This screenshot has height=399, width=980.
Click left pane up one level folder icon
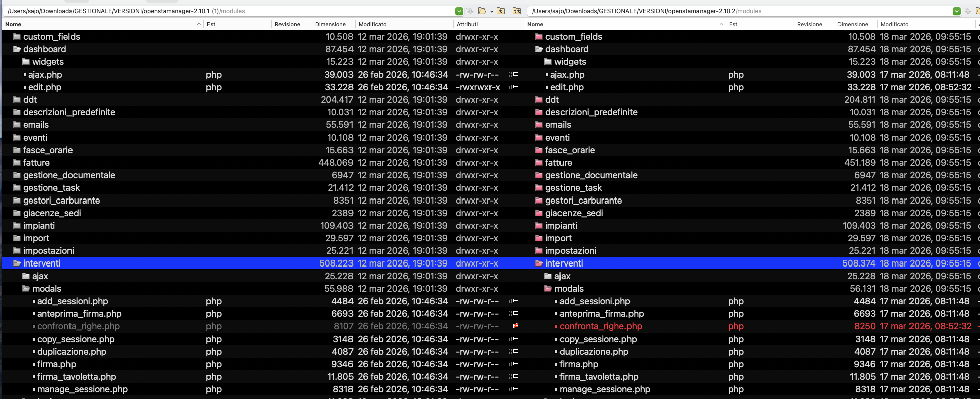point(501,11)
